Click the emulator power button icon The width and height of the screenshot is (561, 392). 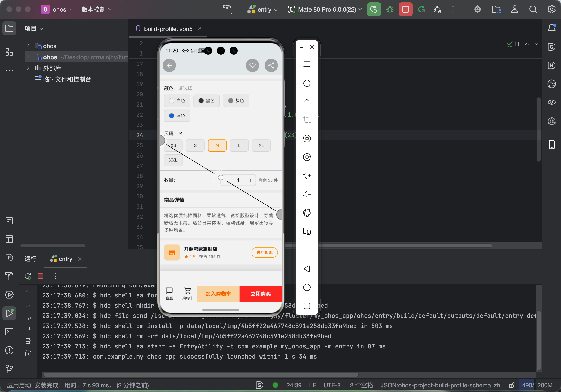click(307, 83)
